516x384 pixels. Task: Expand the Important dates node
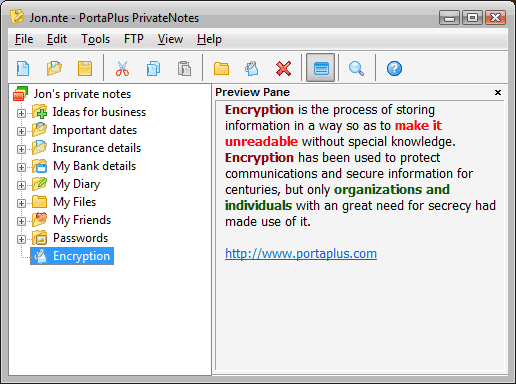[21, 131]
